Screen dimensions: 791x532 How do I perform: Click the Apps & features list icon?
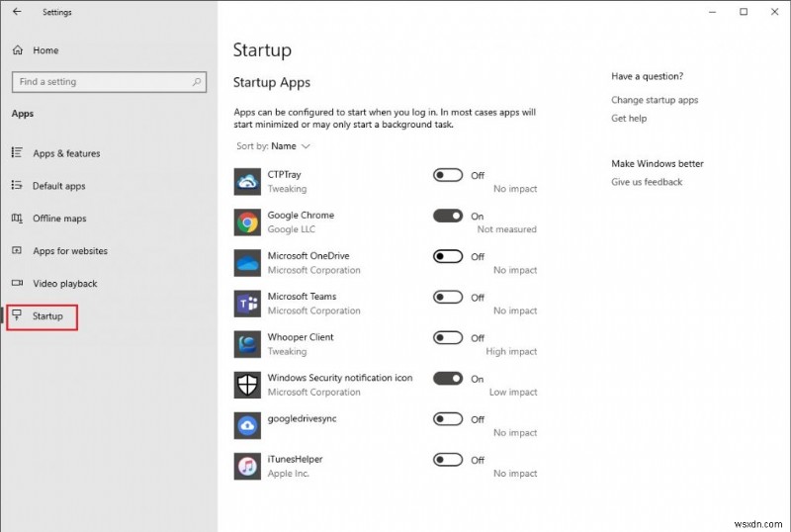coord(17,152)
